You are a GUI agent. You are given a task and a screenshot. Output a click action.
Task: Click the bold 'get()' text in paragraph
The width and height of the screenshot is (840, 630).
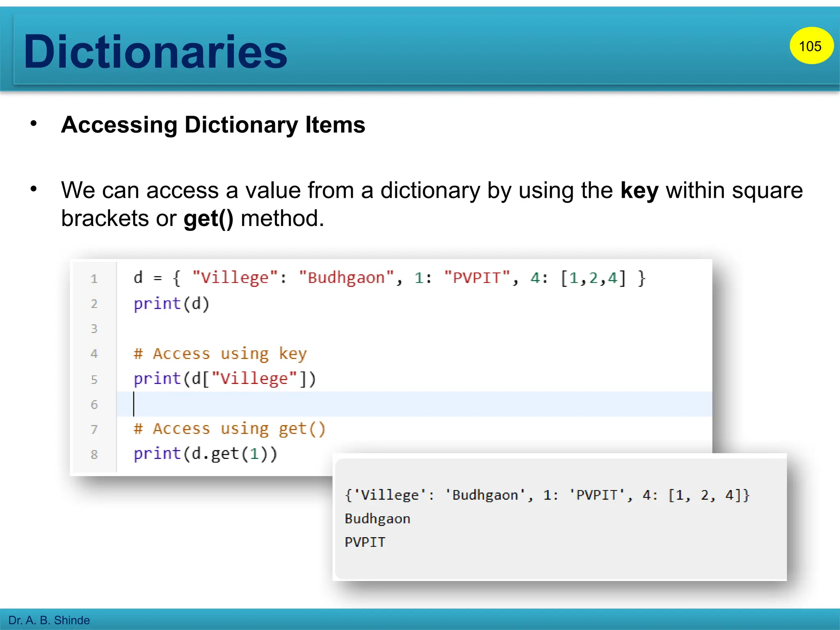[x=208, y=219]
